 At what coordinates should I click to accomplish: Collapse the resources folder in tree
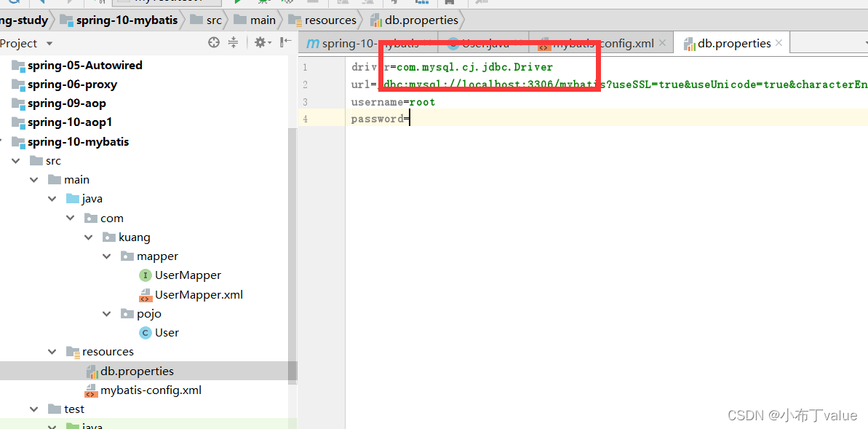coord(52,352)
